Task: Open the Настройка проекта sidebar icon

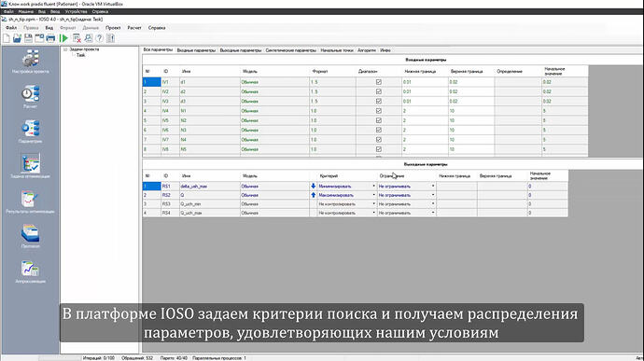Action: tap(31, 58)
